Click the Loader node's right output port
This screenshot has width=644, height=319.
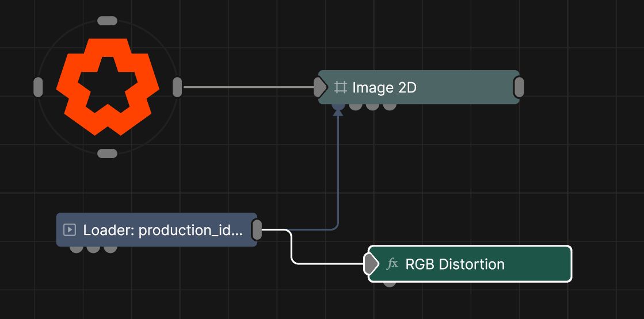pos(257,230)
